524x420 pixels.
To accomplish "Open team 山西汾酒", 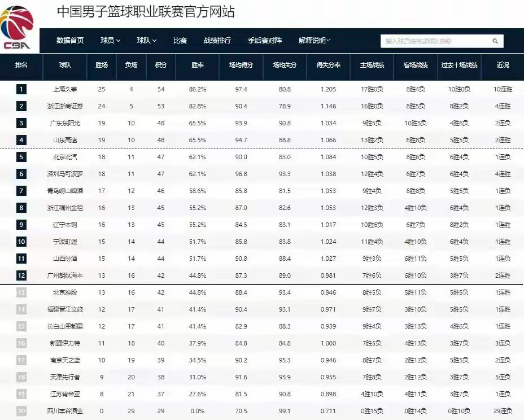I will point(65,259).
